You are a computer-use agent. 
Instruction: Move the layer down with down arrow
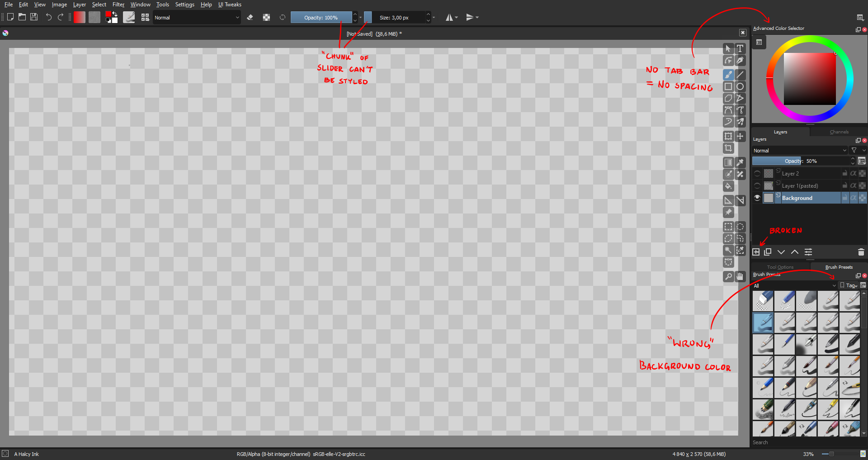pos(781,252)
